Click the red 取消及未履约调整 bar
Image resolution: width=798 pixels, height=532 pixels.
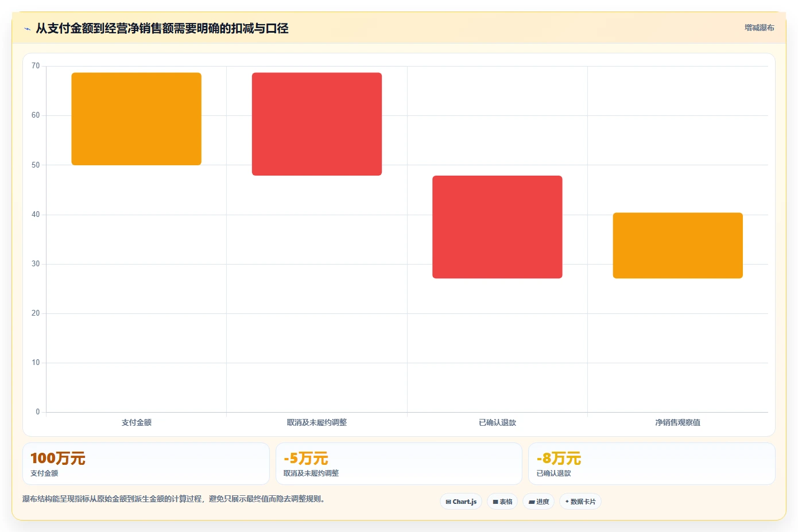[x=317, y=124]
